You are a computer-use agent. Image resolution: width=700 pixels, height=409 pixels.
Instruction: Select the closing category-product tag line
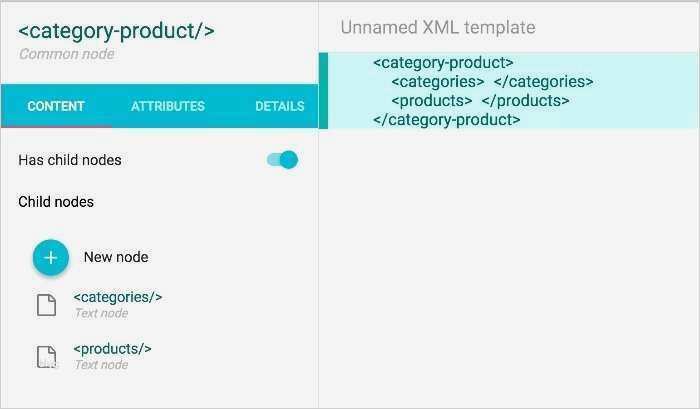point(446,119)
